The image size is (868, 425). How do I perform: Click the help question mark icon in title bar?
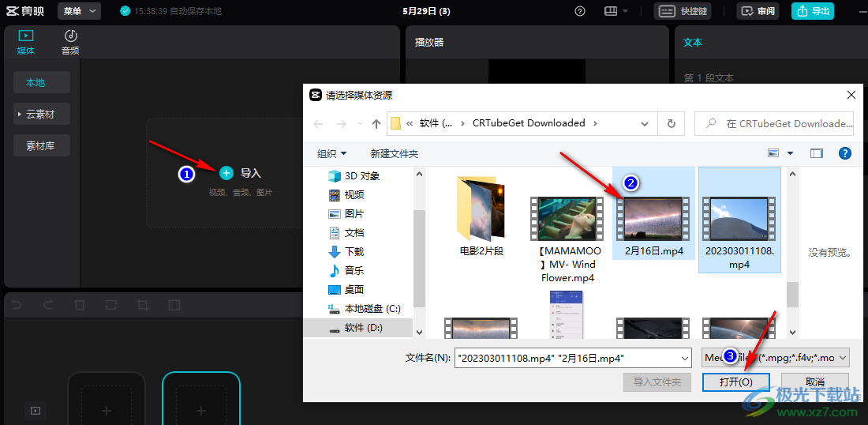[580, 11]
